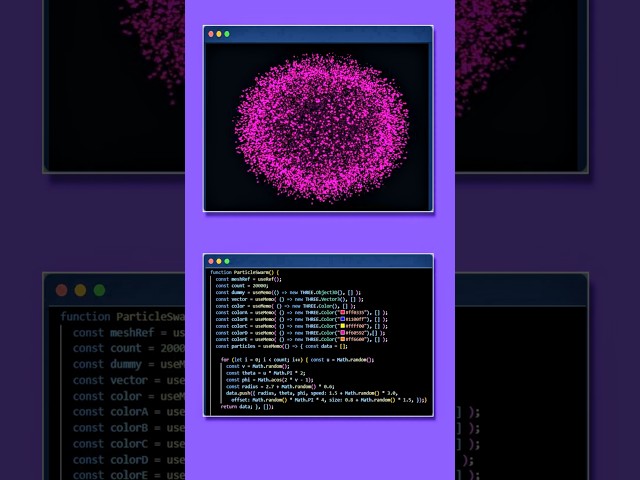
Task: Click the 'const particles = useMemo' line
Action: point(282,346)
